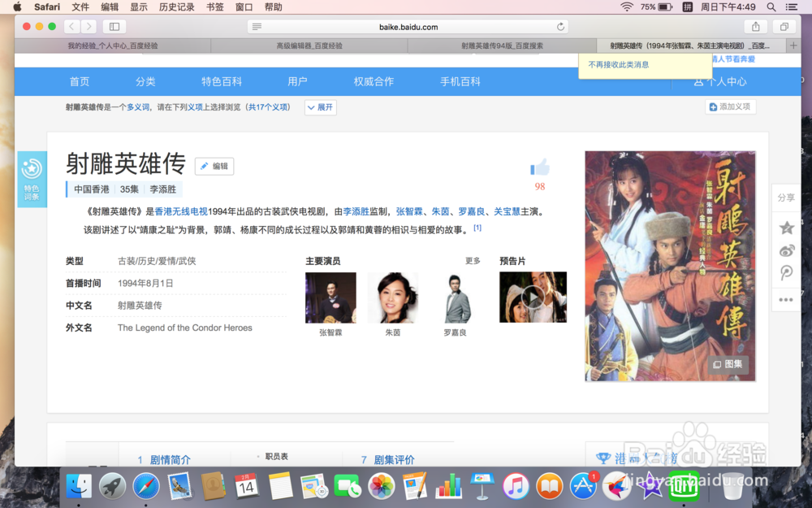
Task: Open the 李添胜 link in description
Action: 356,211
